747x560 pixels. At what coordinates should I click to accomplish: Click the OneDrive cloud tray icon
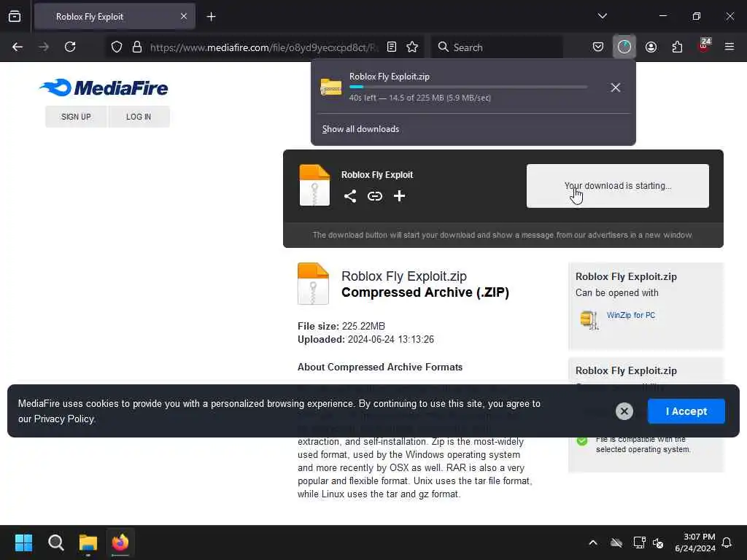616,542
